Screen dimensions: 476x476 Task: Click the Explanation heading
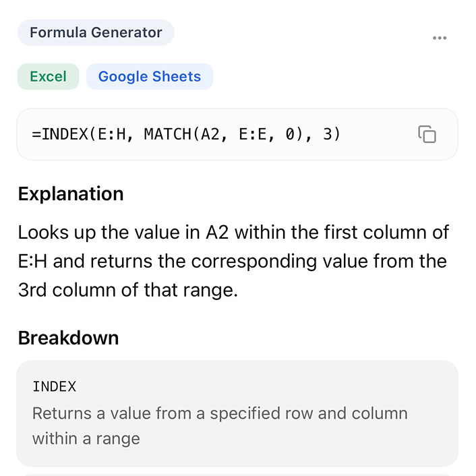coord(71,194)
